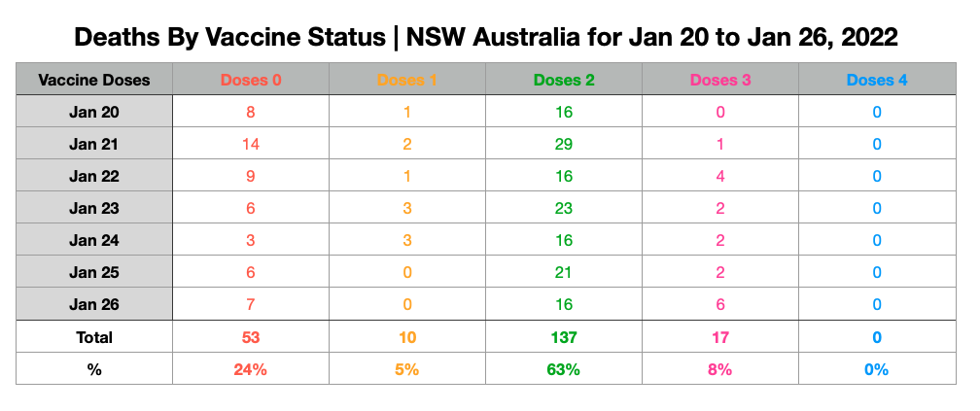Image resolution: width=980 pixels, height=411 pixels.
Task: Click the Jan 23 row label
Action: (94, 208)
